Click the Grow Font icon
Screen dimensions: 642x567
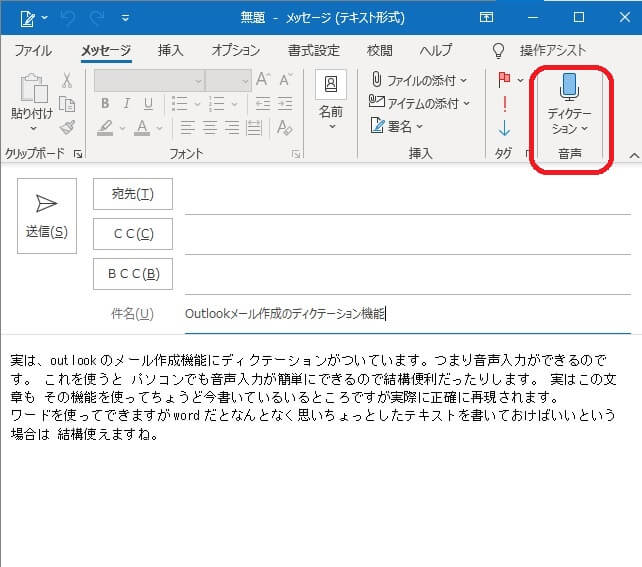click(263, 79)
